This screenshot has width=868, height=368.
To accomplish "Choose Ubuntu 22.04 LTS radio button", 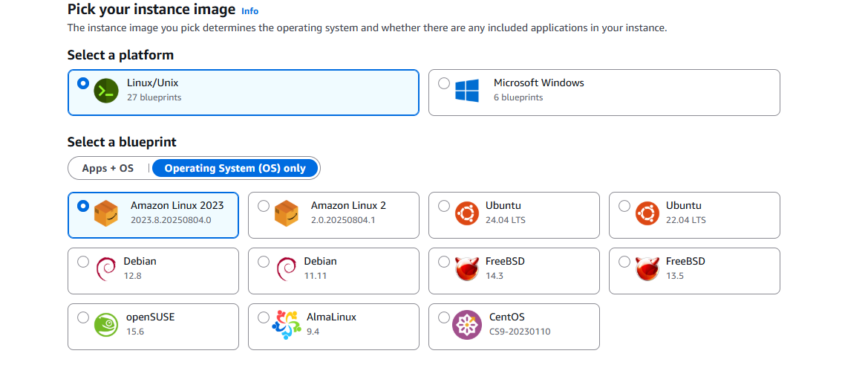I will coord(624,206).
